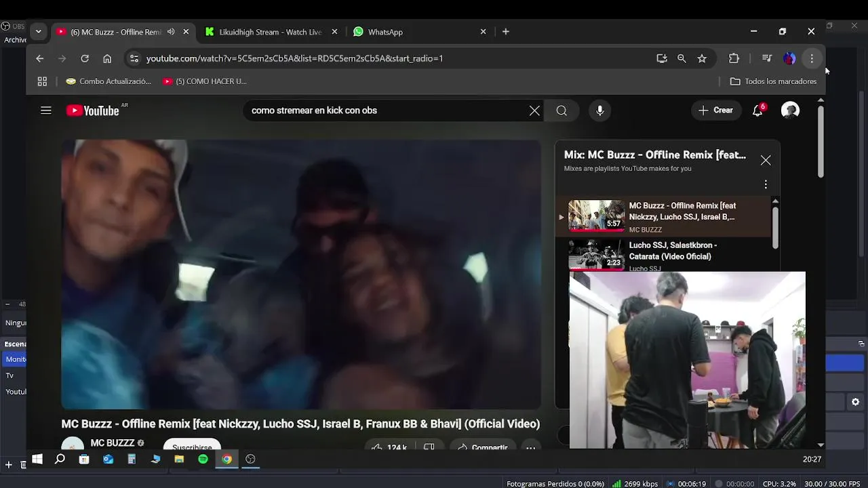This screenshot has height=488, width=868.
Task: Click the main video player
Action: click(301, 274)
